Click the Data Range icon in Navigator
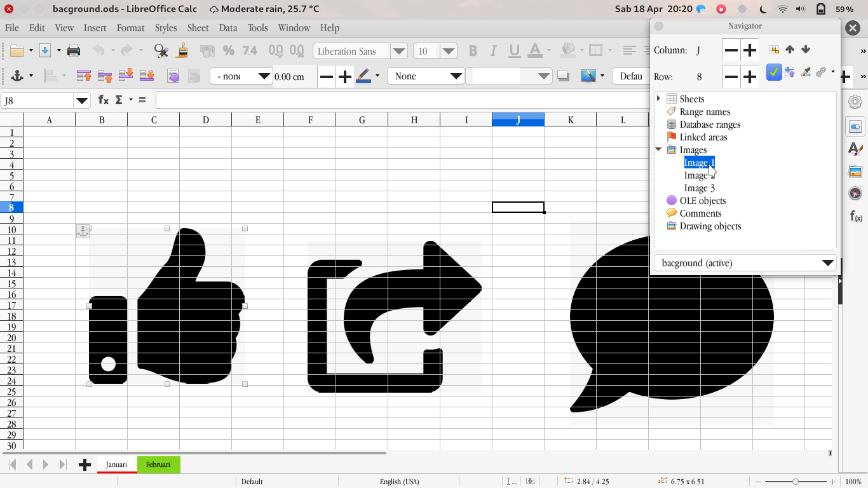Image resolution: width=868 pixels, height=488 pixels. 773,50
